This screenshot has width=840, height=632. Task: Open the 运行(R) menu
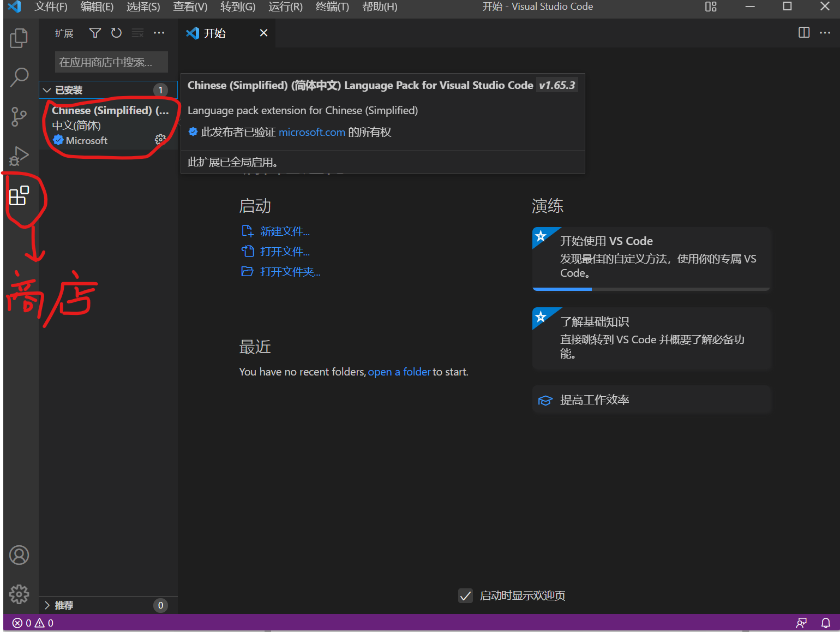[285, 7]
